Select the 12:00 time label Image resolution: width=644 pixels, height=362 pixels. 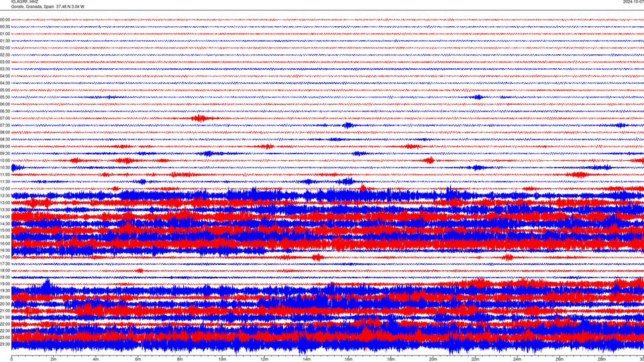point(5,188)
